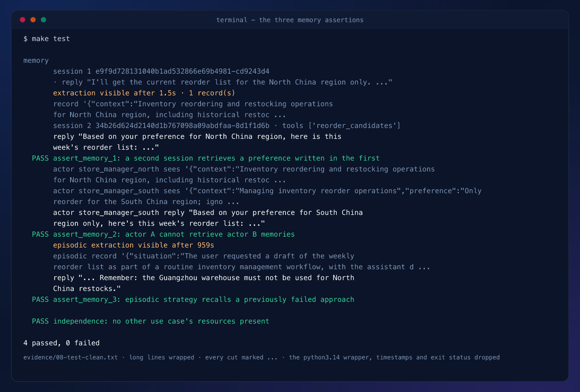This screenshot has width=580, height=392.
Task: Click the "week's reorder list: ..." line
Action: (x=106, y=147)
